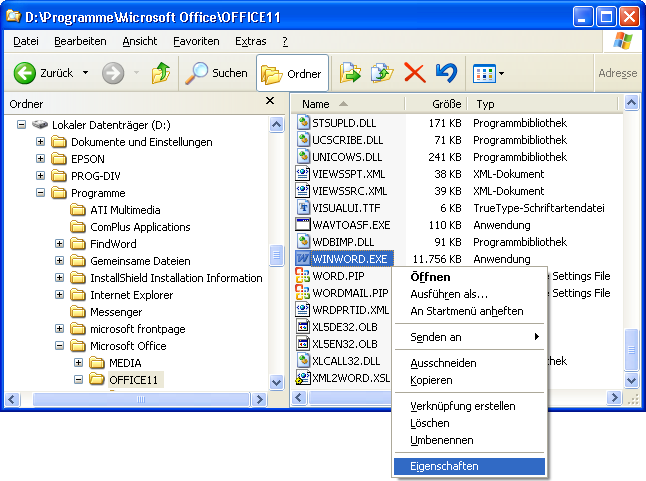Click the move-to-folder toolbar icon
Screen dimensions: 646x481
350,73
